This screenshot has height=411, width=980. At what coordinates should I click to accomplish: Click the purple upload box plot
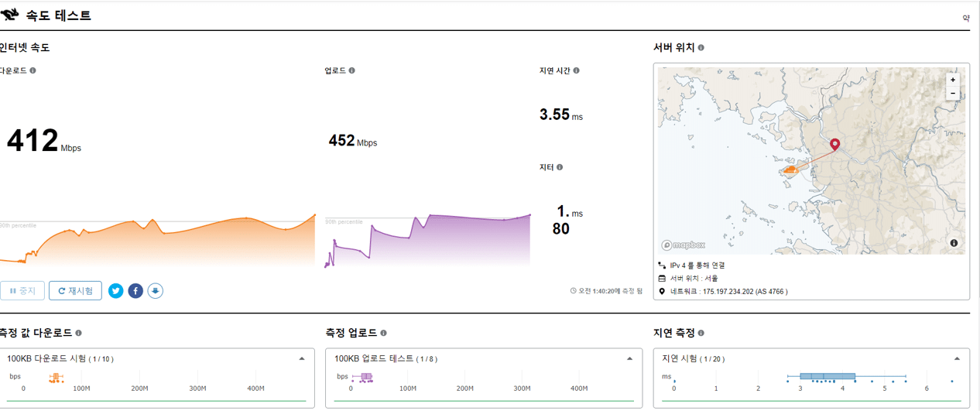tap(363, 378)
